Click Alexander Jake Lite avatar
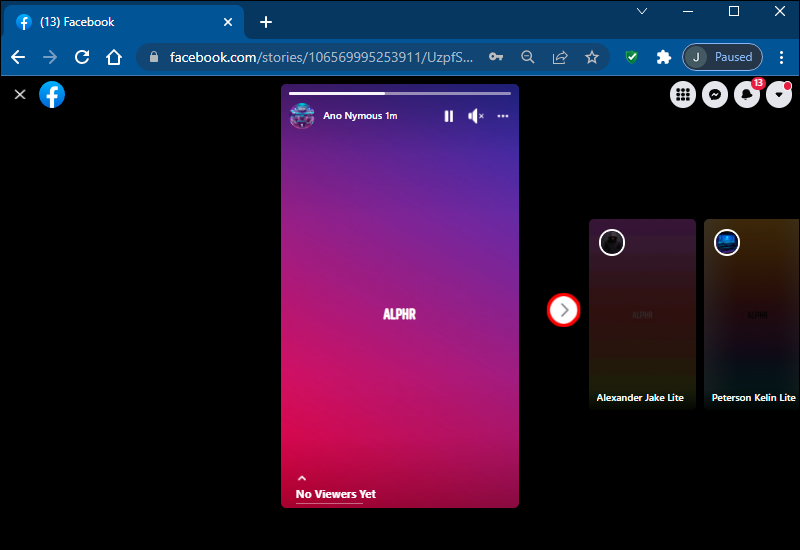The height and width of the screenshot is (550, 800). [x=612, y=242]
